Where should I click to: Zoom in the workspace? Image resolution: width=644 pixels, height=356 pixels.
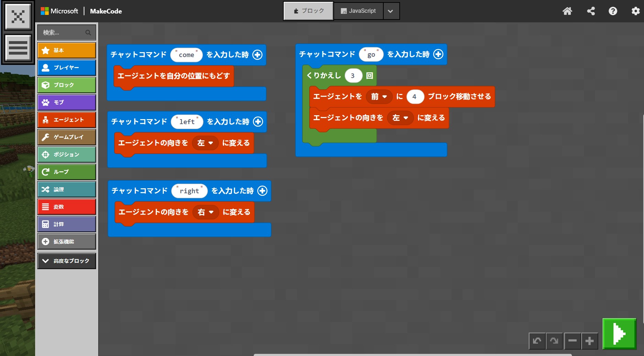pos(590,341)
